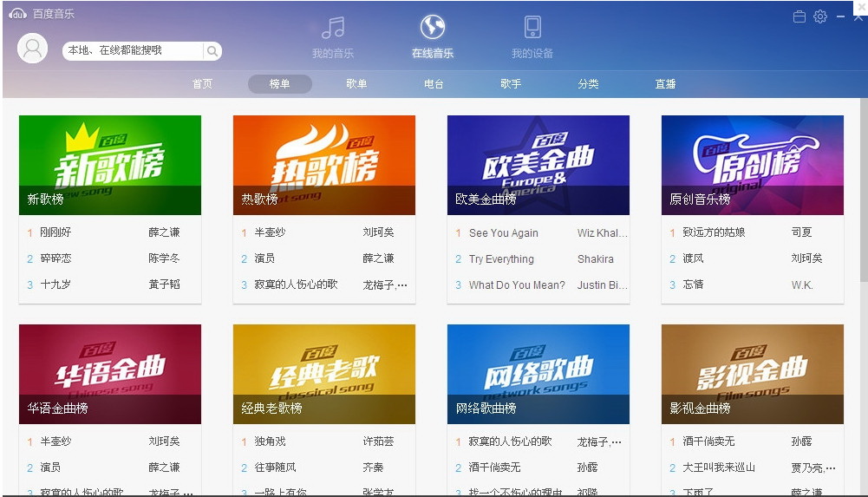The image size is (868, 497).
Task: Open the 歌手 tab
Action: pyautogui.click(x=511, y=84)
